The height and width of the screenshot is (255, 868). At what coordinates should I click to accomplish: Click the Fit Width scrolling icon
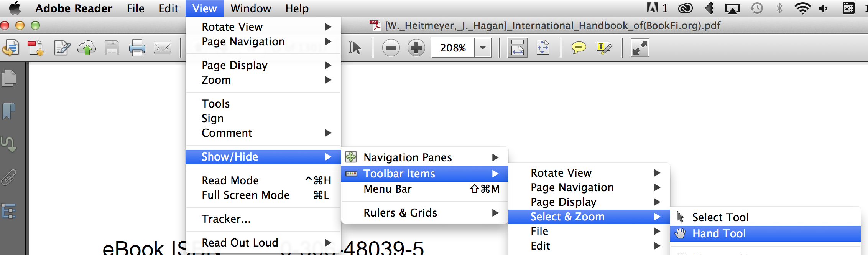[x=518, y=48]
